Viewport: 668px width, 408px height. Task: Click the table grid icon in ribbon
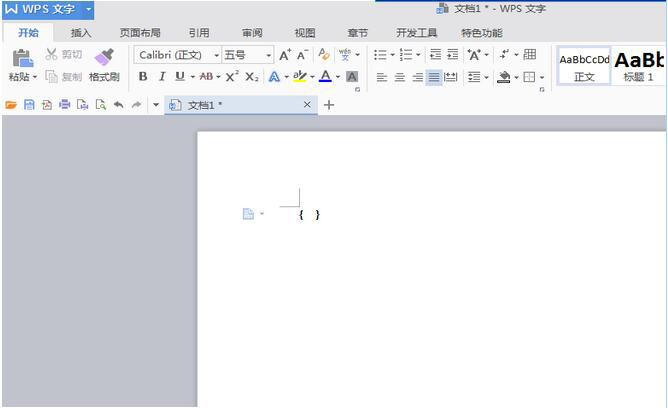(530, 55)
